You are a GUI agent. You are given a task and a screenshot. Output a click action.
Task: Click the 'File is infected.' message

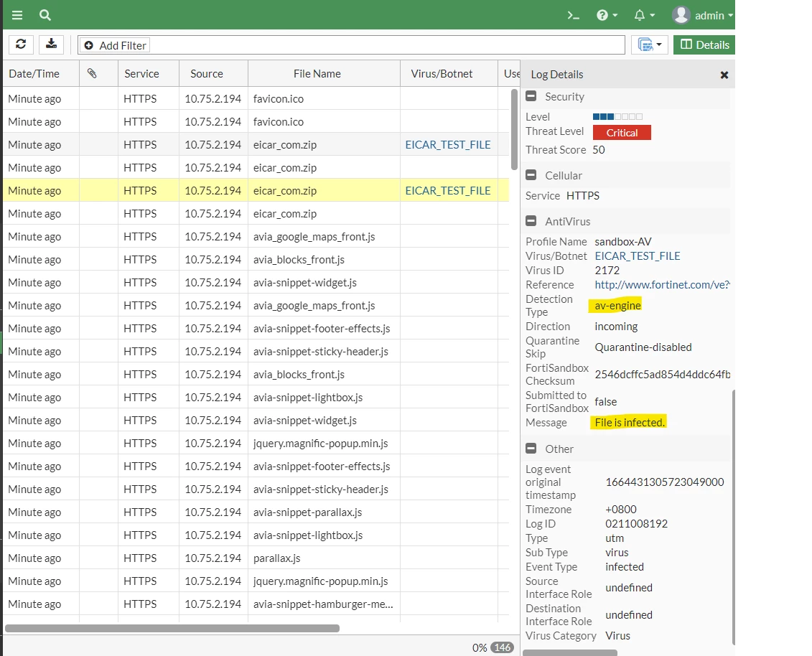[629, 423]
